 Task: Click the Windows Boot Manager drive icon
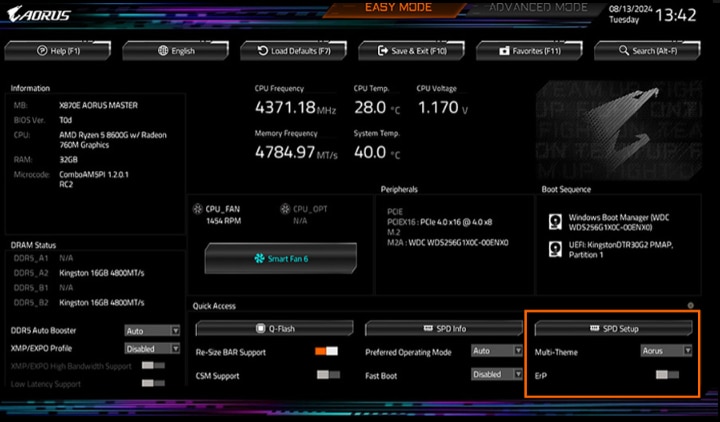(555, 221)
